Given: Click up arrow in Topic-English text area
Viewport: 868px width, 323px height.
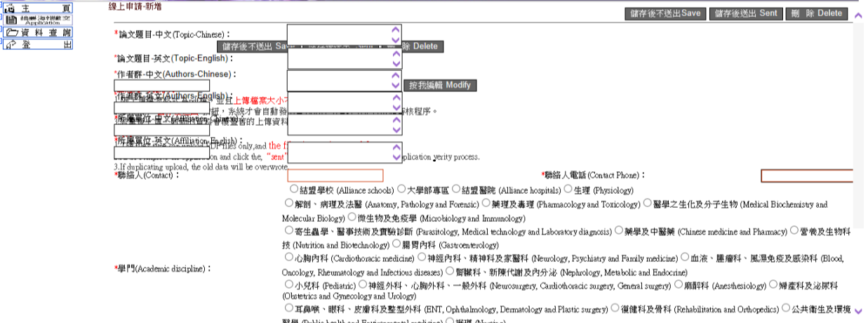Looking at the screenshot, I should pos(396,54).
